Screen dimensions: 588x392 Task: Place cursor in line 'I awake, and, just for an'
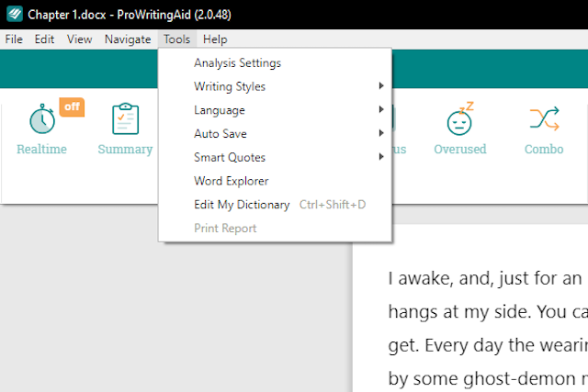485,279
